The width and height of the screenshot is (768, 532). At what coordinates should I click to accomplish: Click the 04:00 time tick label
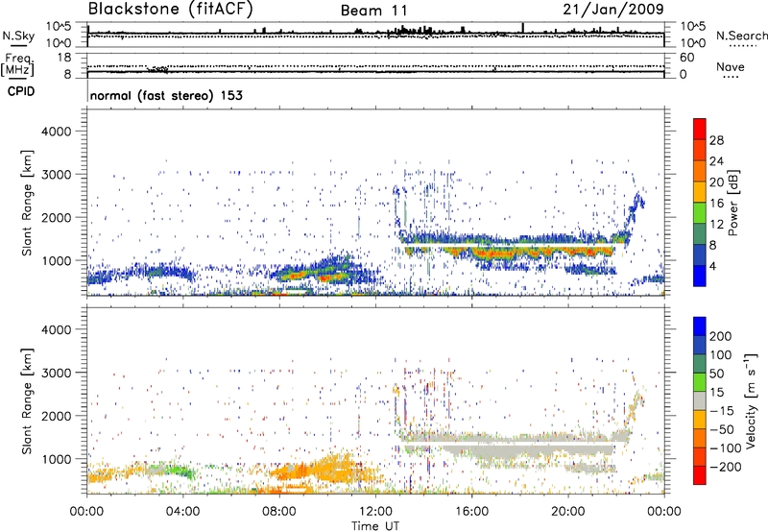click(182, 512)
